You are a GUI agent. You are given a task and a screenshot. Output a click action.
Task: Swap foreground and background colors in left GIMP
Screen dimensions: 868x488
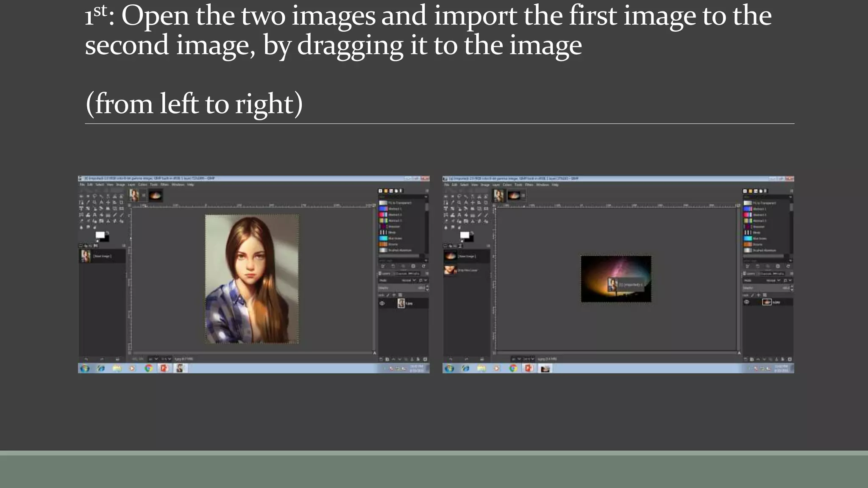(x=107, y=233)
